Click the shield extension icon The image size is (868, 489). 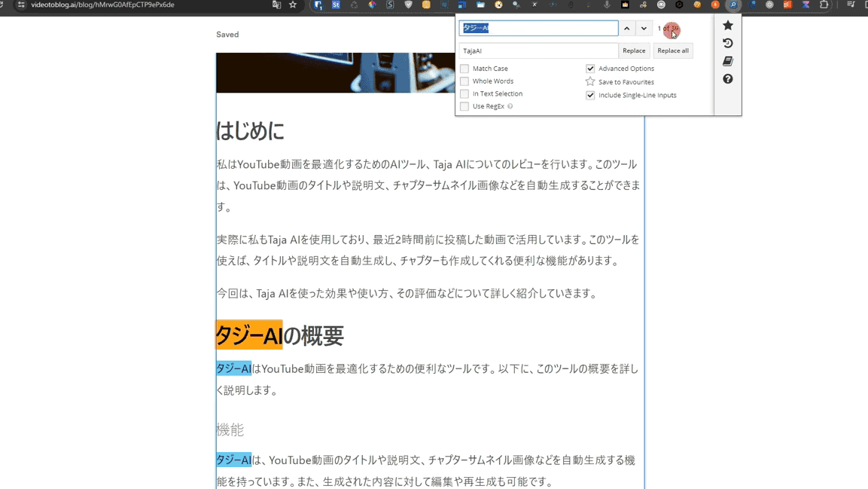point(408,5)
